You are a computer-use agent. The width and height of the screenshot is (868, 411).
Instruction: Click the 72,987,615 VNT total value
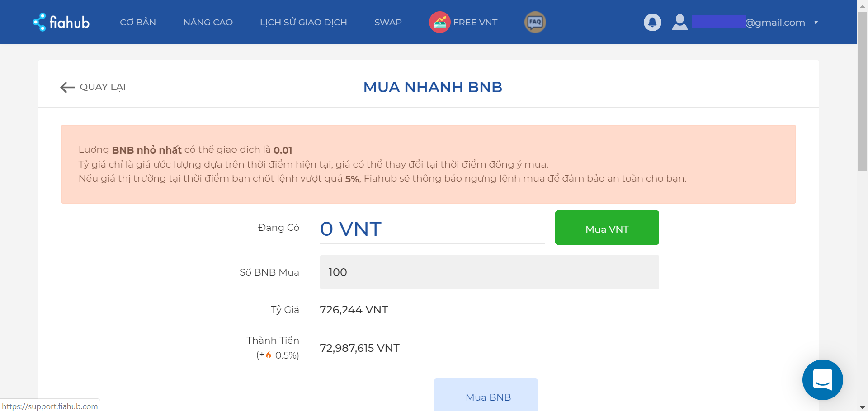pos(359,348)
